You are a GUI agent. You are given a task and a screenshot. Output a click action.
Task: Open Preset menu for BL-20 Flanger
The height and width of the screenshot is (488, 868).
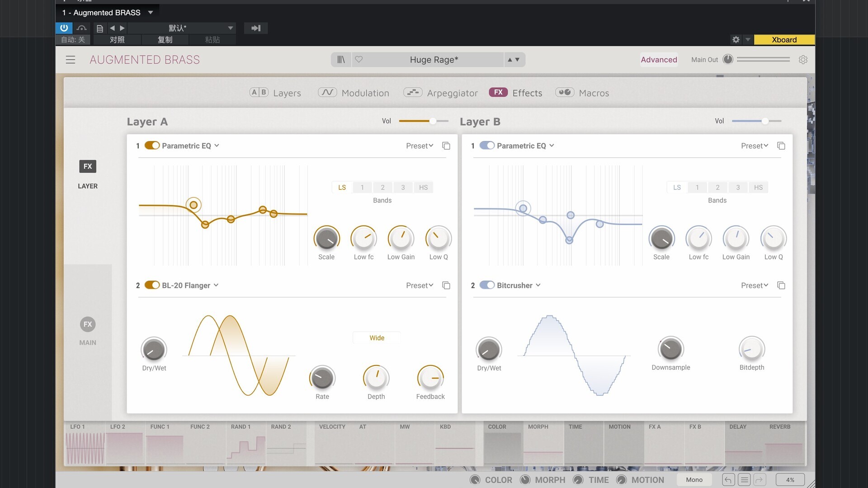click(420, 285)
